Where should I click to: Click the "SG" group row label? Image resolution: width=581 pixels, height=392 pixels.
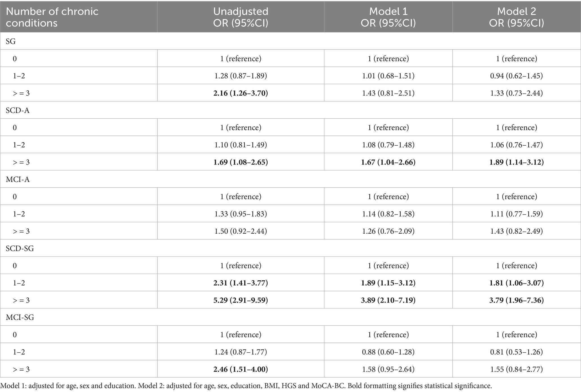11,41
